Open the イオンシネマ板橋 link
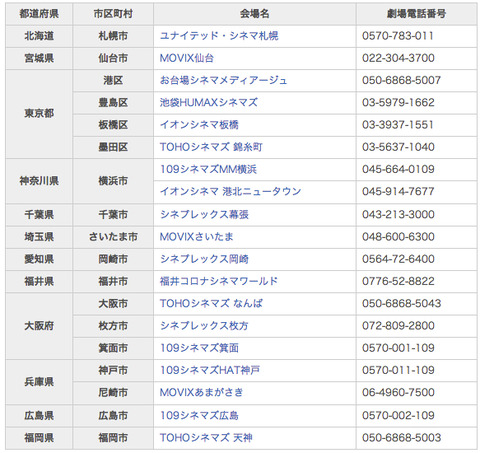 (199, 125)
